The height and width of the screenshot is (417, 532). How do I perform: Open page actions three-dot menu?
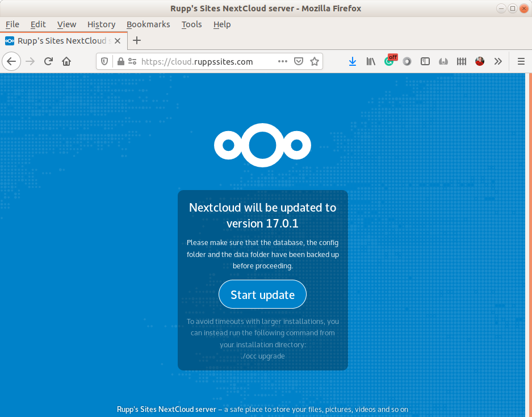282,61
